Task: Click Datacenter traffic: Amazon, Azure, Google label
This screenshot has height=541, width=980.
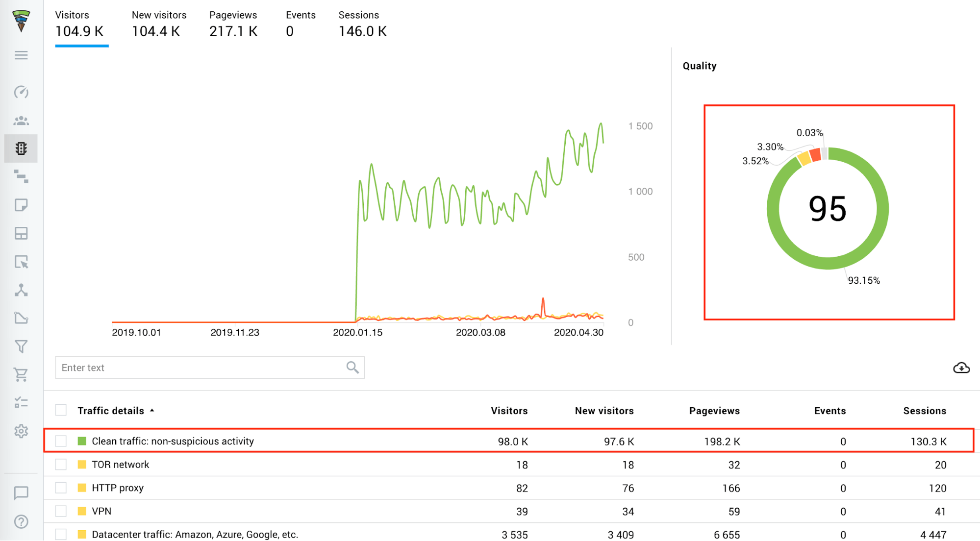Action: point(195,534)
